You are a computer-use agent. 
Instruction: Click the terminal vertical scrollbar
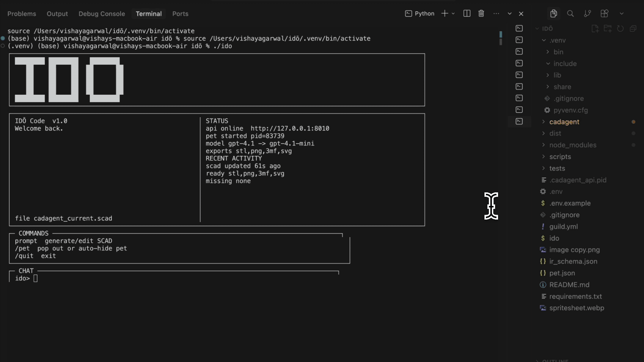click(x=501, y=38)
